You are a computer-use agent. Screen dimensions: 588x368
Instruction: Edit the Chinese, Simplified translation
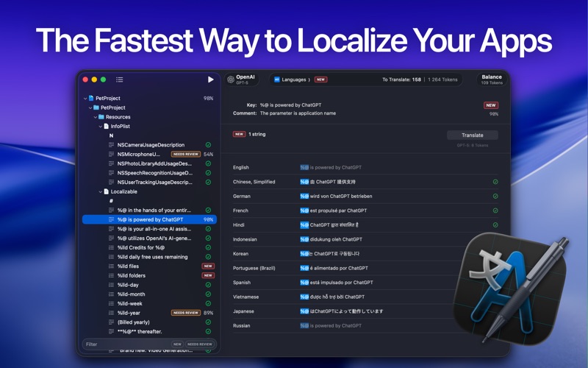pyautogui.click(x=328, y=182)
